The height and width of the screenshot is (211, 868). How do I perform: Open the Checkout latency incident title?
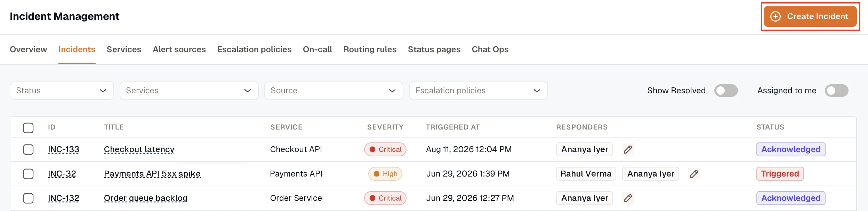[x=139, y=149]
